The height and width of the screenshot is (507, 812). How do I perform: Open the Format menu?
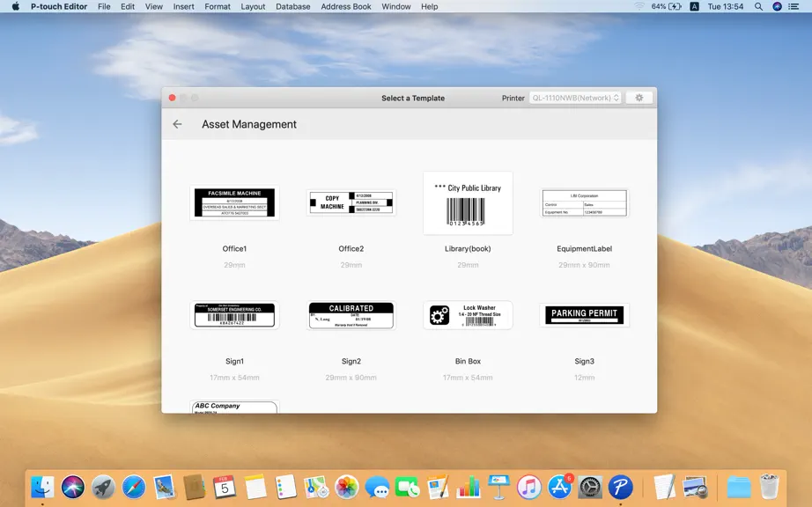(218, 7)
